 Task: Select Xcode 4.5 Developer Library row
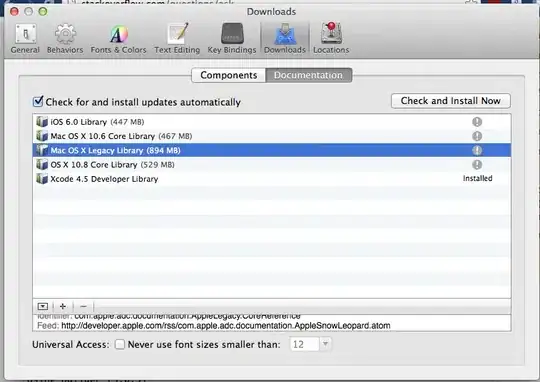(x=272, y=179)
